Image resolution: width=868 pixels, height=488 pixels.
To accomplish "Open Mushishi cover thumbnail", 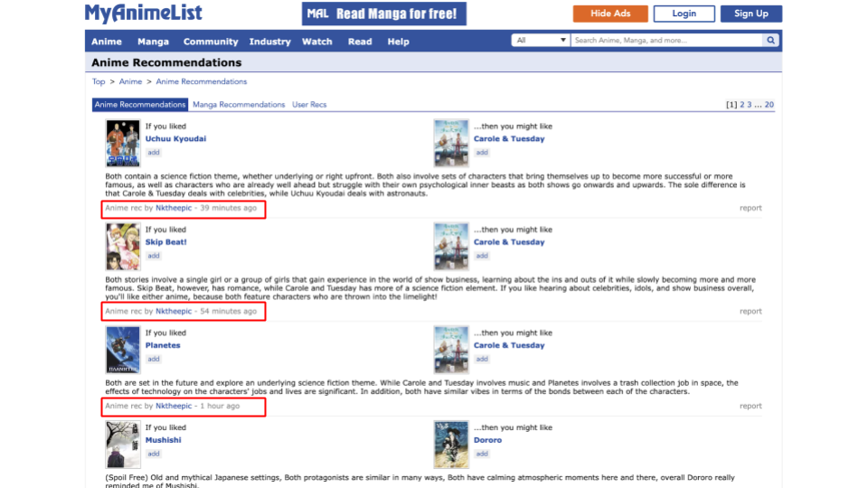I will (x=123, y=445).
